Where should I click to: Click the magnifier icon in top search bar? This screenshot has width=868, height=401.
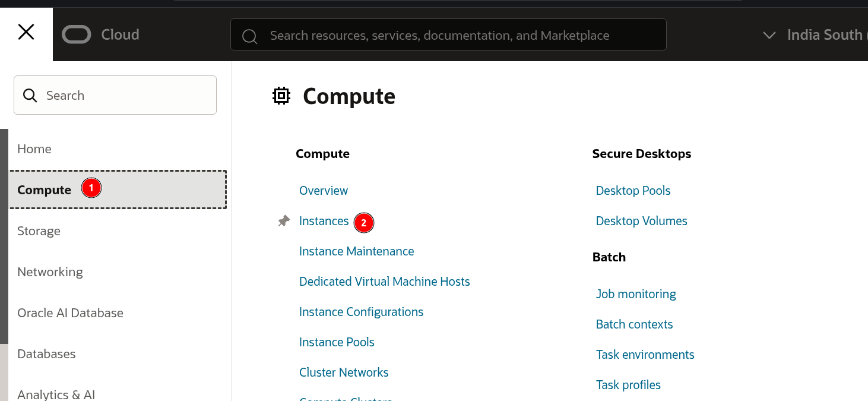(250, 36)
